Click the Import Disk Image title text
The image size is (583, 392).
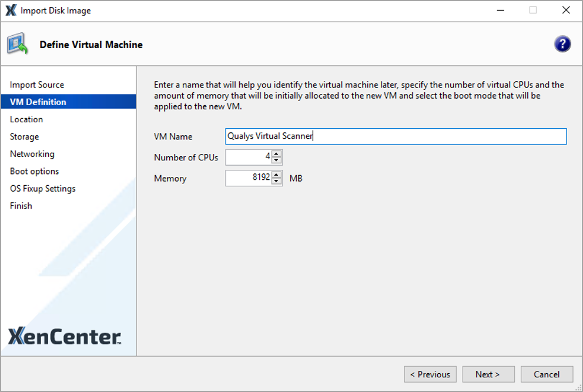(56, 11)
